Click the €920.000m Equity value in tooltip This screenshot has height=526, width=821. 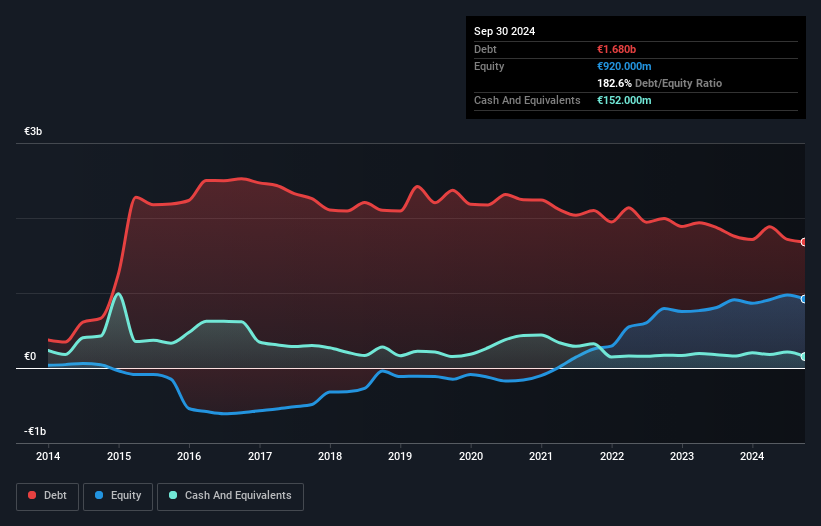tap(624, 66)
